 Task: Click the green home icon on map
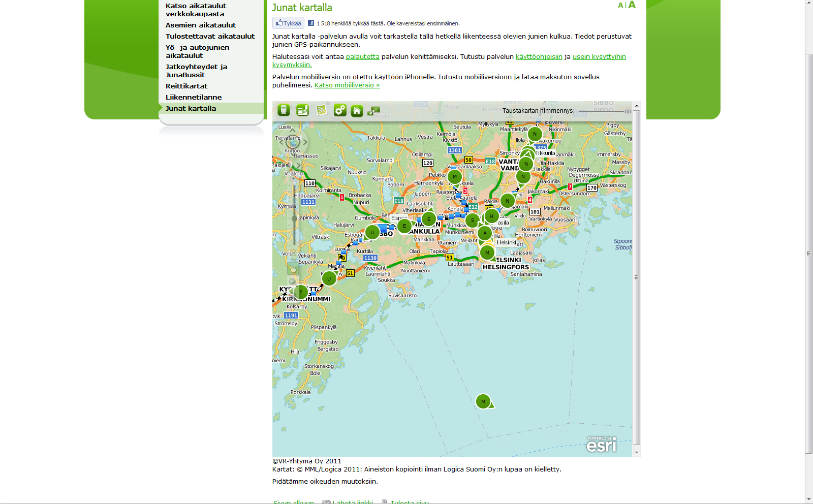pyautogui.click(x=357, y=111)
